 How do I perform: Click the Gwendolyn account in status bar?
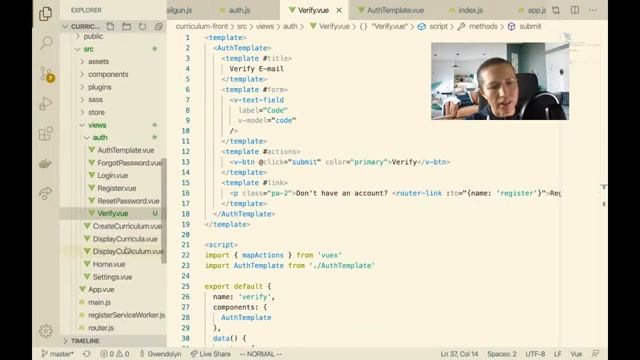tap(160, 354)
